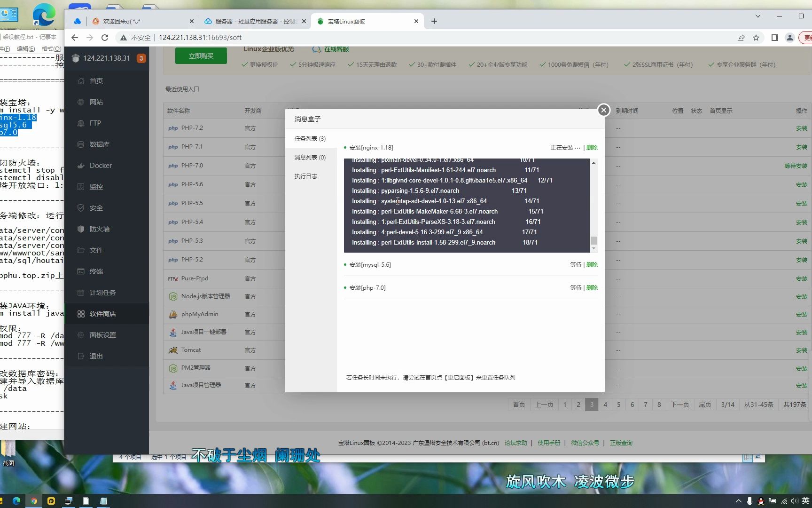Viewport: 812px width, 508px height.
Task: Open Edge from the taskbar
Action: coord(16,501)
